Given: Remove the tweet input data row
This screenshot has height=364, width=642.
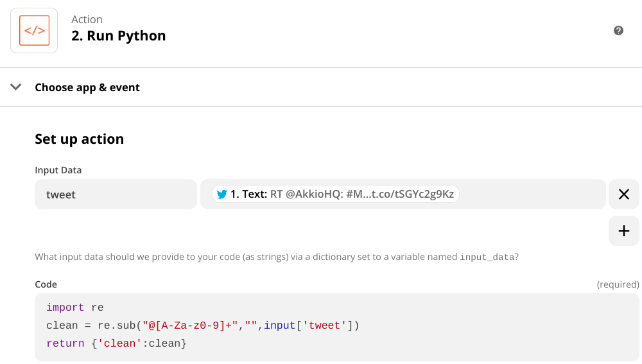Looking at the screenshot, I should (x=623, y=195).
